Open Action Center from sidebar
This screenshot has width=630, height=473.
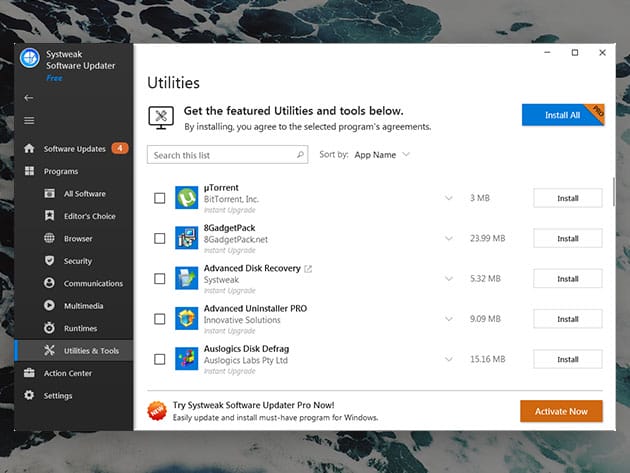pos(74,373)
